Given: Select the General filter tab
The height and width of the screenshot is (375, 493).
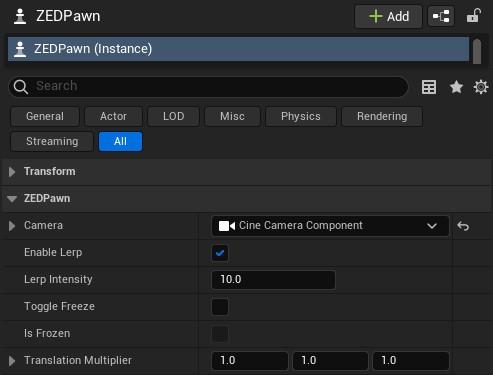Looking at the screenshot, I should [45, 116].
